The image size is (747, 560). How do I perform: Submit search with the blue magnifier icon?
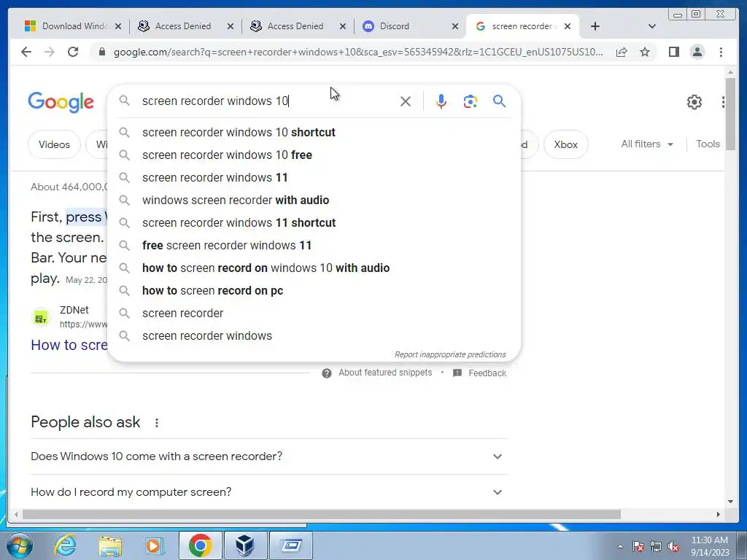click(x=499, y=101)
